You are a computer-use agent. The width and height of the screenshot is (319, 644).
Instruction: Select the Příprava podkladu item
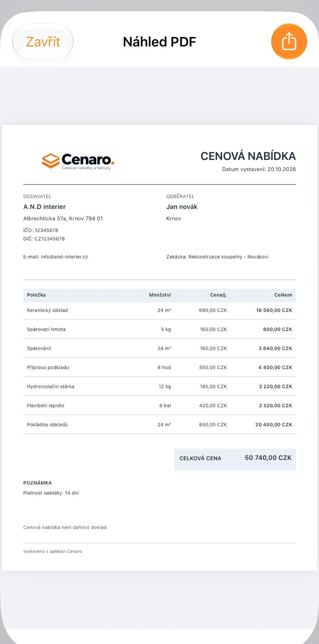48,367
